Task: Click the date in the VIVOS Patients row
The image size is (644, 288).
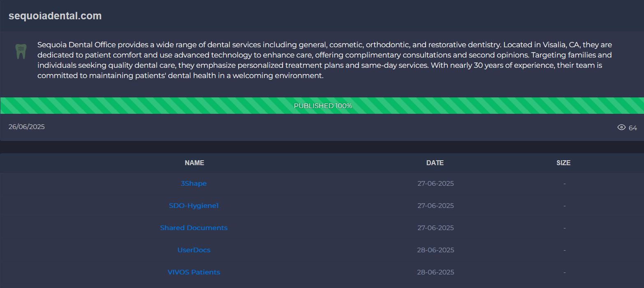Action: pyautogui.click(x=436, y=272)
